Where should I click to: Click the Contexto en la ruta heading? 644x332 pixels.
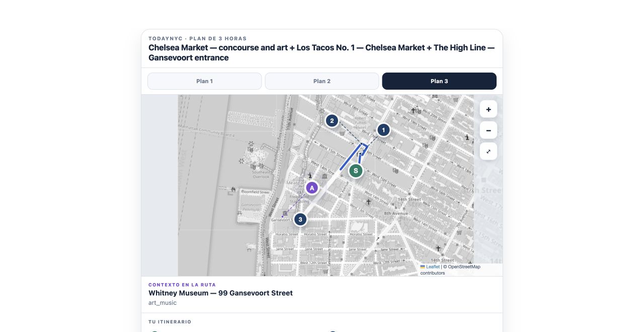coord(182,285)
